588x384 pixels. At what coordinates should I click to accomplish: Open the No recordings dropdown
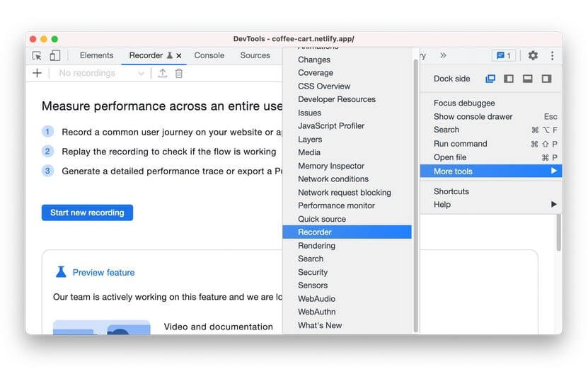[101, 73]
